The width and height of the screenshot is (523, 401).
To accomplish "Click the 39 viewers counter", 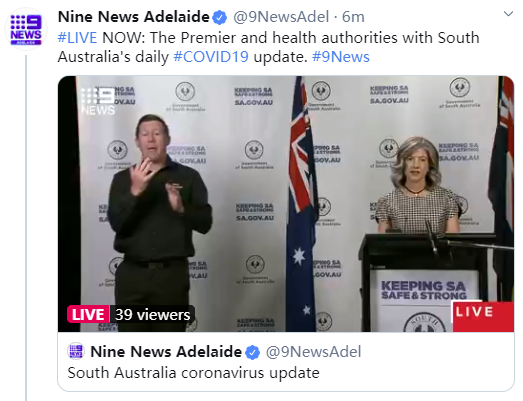I will click(x=152, y=314).
